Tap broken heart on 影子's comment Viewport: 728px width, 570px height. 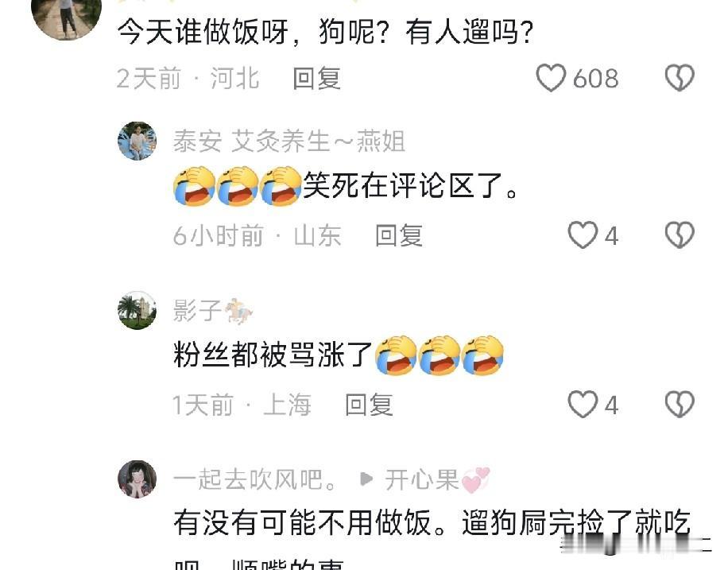pos(680,404)
